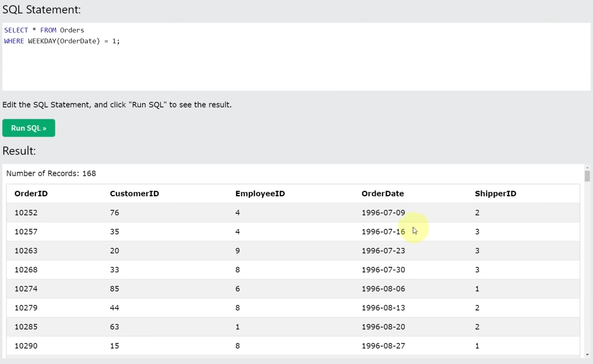Click EmployeeID value 6 in row 10274
Image resolution: width=593 pixels, height=364 pixels.
pos(238,289)
